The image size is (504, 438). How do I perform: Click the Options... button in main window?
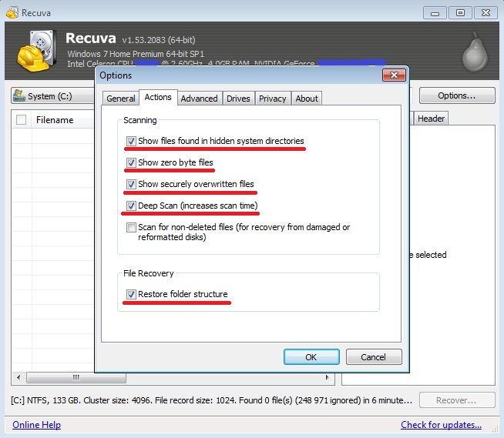(x=457, y=95)
